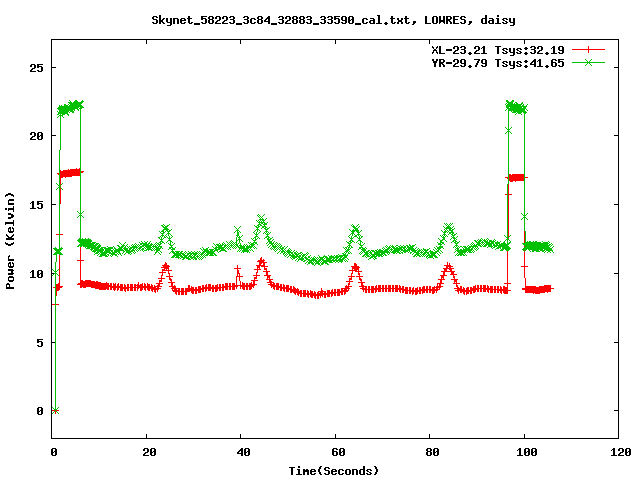The image size is (640, 480).
Task: Click y-axis tick label 10
Action: [x=36, y=274]
